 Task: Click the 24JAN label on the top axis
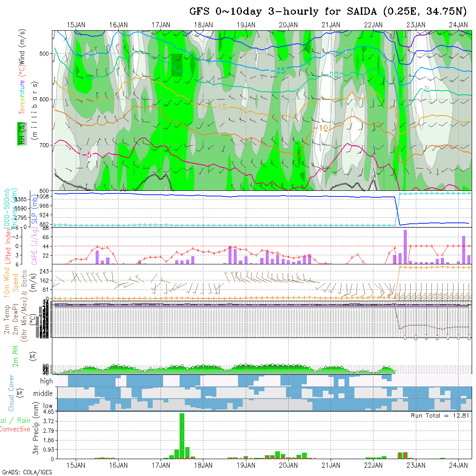tap(458, 25)
